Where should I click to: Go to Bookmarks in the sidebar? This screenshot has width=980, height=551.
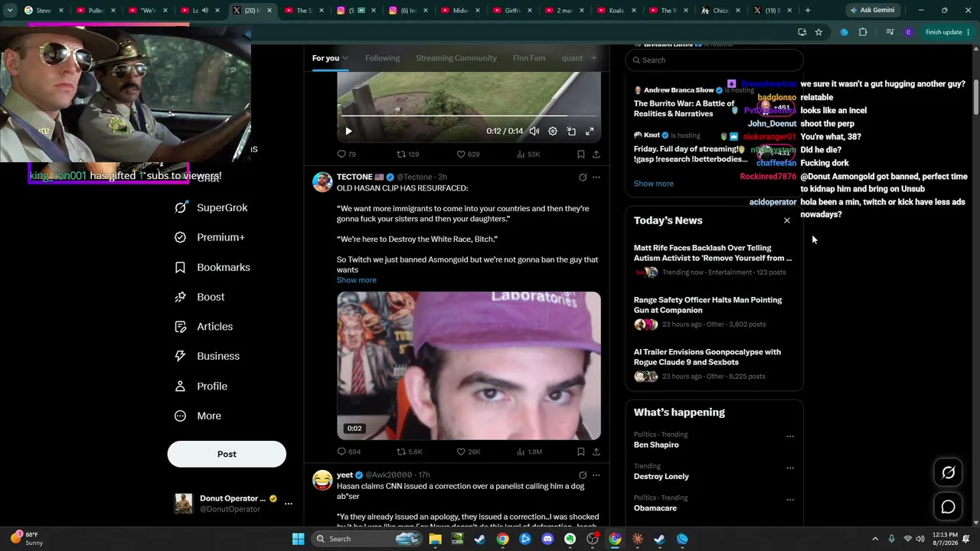[213, 267]
